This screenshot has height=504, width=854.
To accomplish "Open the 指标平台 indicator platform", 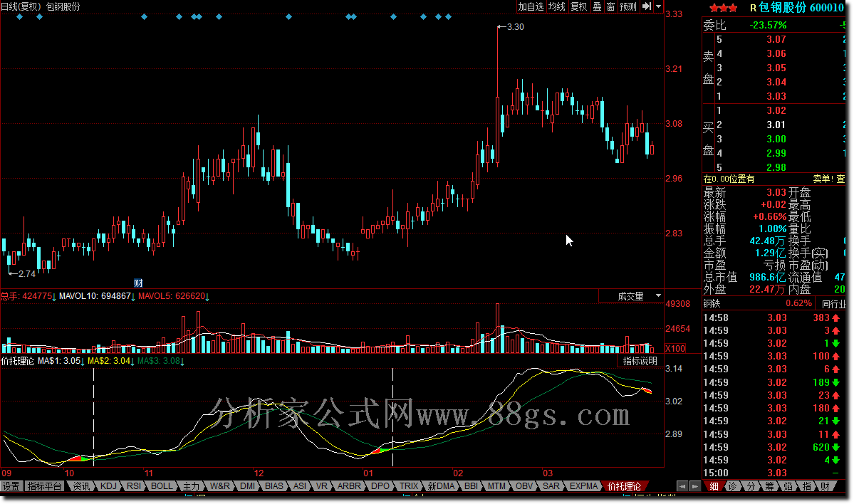I will click(x=45, y=486).
